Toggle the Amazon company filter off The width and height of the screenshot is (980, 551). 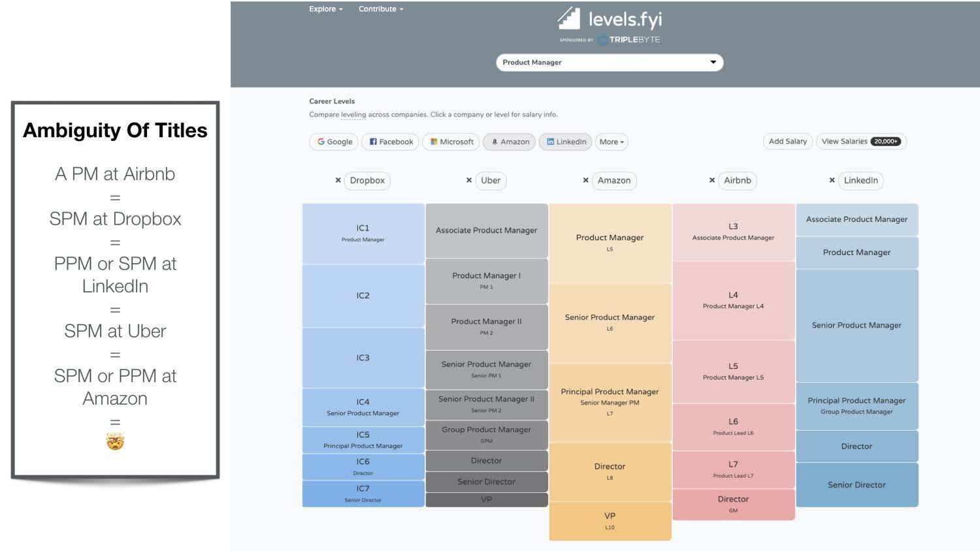pos(509,142)
